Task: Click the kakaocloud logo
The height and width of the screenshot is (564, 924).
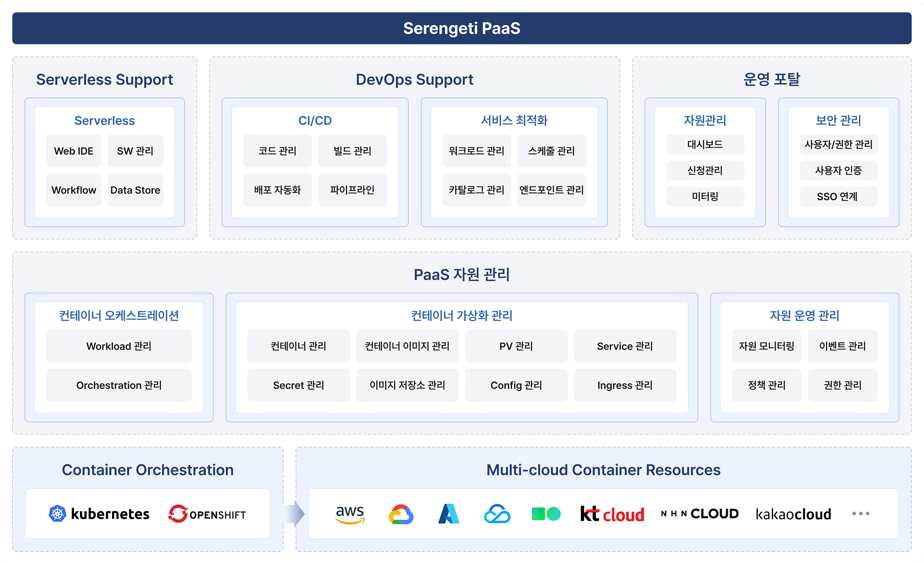Action: [793, 514]
